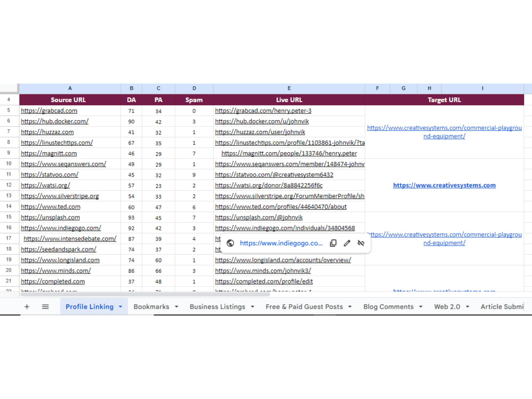Image resolution: width=532 pixels, height=399 pixels.
Task: Open https://www.indiegogo.co... link in popup
Action: click(x=281, y=243)
